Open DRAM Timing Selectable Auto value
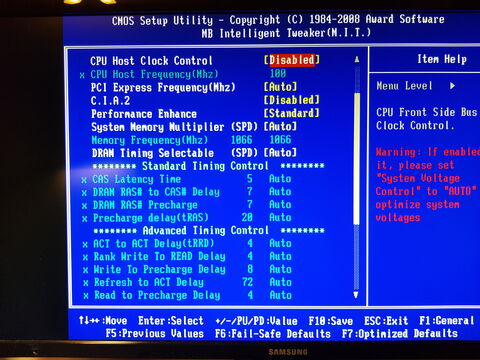The width and height of the screenshot is (480, 360). pos(280,153)
